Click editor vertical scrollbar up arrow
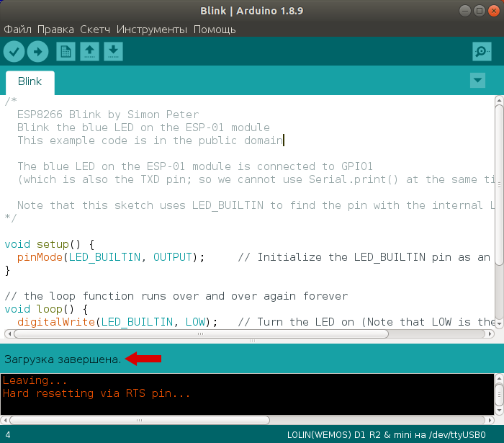 point(499,100)
